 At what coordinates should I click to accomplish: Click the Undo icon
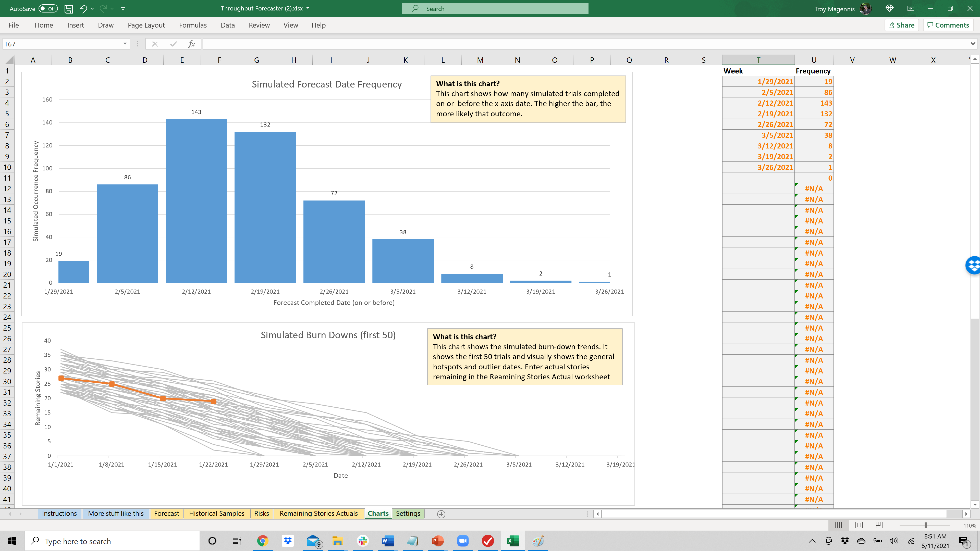pyautogui.click(x=84, y=8)
